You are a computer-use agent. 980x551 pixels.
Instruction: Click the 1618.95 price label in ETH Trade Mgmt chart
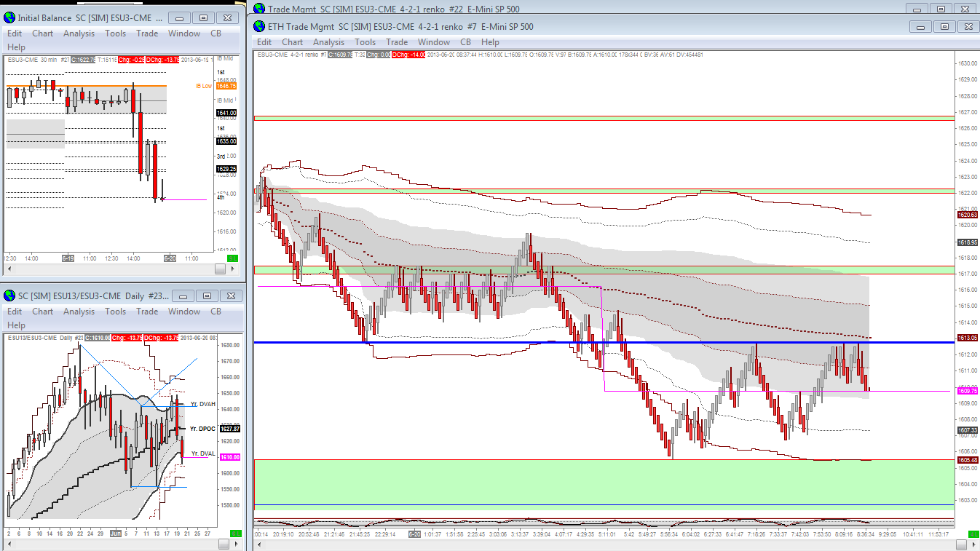[968, 242]
